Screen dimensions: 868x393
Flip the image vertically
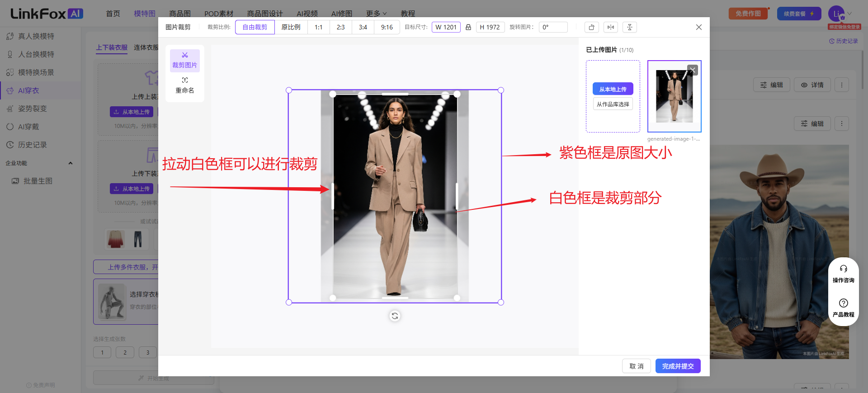point(630,27)
